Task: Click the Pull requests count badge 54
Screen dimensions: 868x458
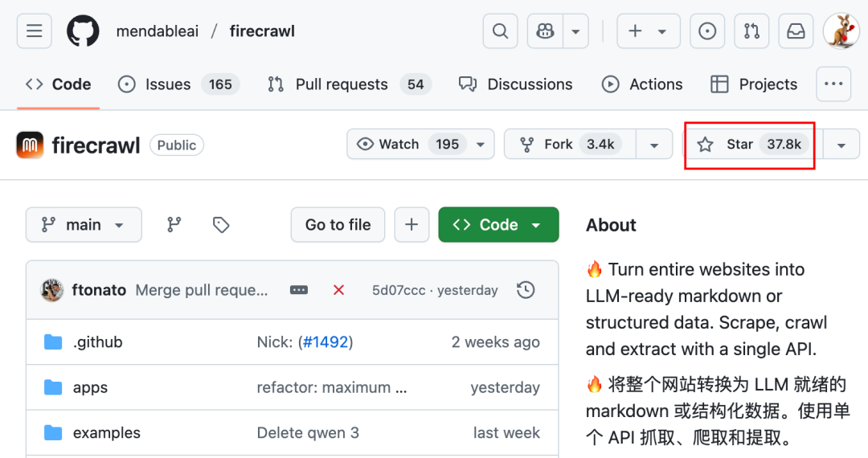Action: (x=416, y=84)
